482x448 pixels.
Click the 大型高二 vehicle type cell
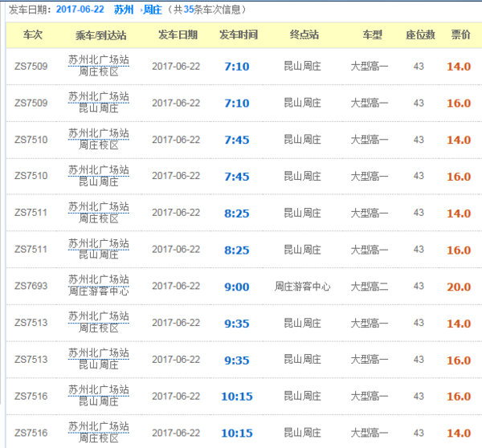370,287
